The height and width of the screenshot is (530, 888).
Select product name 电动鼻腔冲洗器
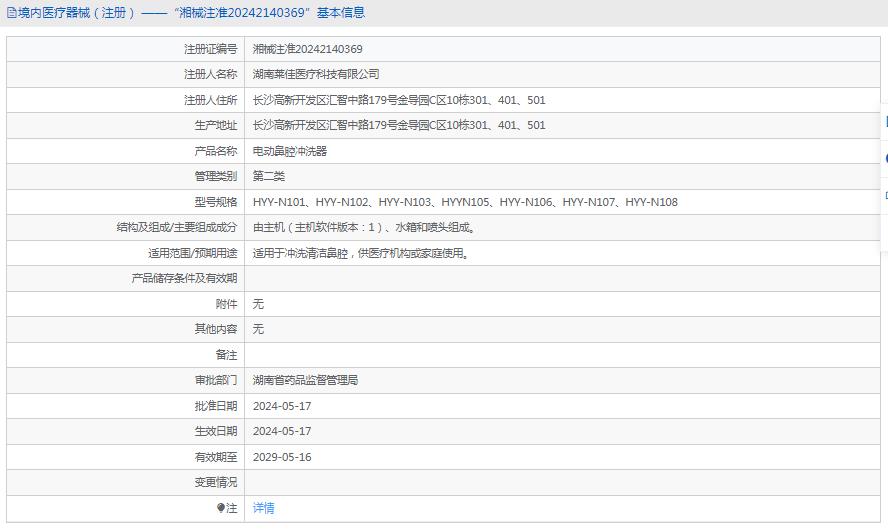point(290,151)
